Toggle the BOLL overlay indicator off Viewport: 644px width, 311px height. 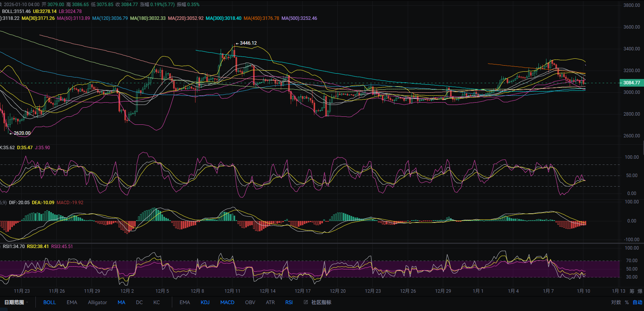[50, 302]
